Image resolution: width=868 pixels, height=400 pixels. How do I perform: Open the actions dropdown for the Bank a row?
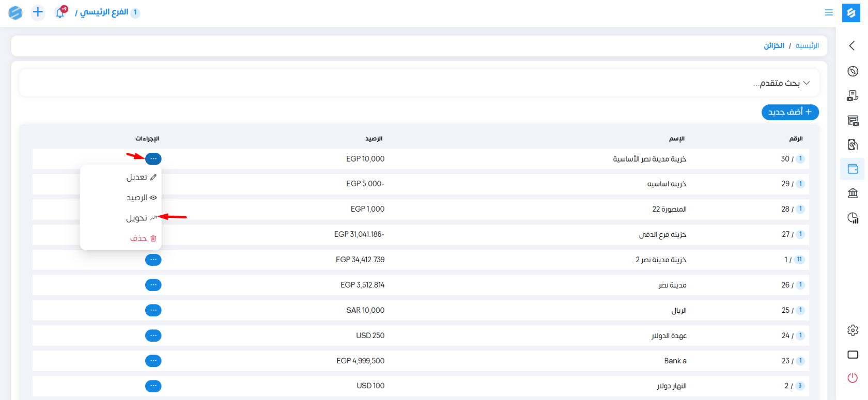pos(153,361)
